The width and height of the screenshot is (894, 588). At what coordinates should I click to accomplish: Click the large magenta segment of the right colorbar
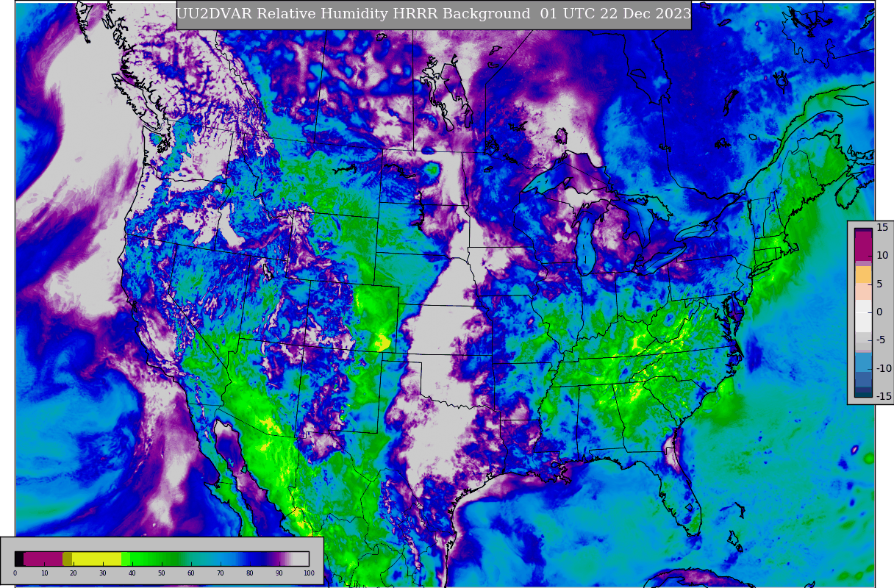point(863,246)
